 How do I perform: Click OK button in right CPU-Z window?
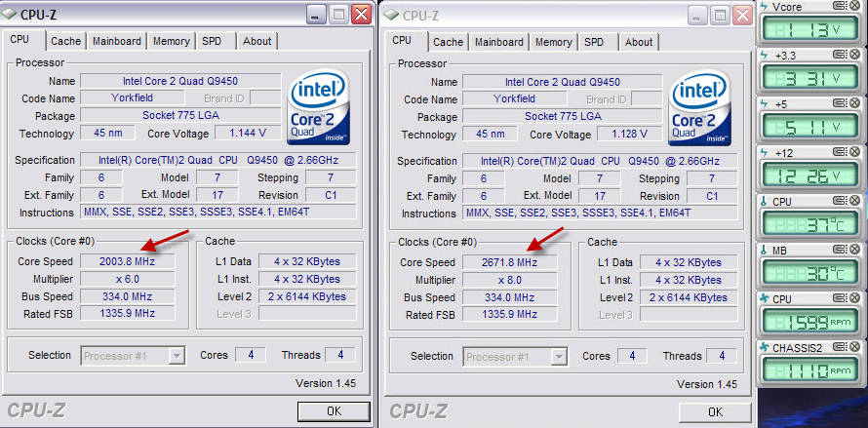716,412
